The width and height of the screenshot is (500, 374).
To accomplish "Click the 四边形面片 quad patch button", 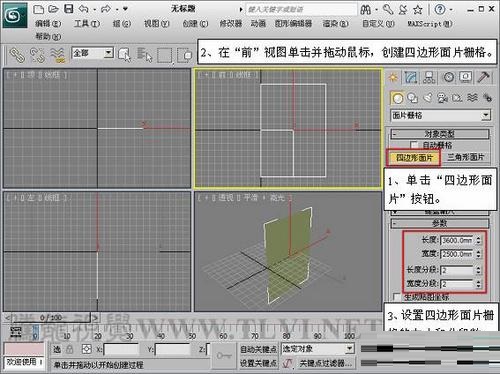I will 414,157.
